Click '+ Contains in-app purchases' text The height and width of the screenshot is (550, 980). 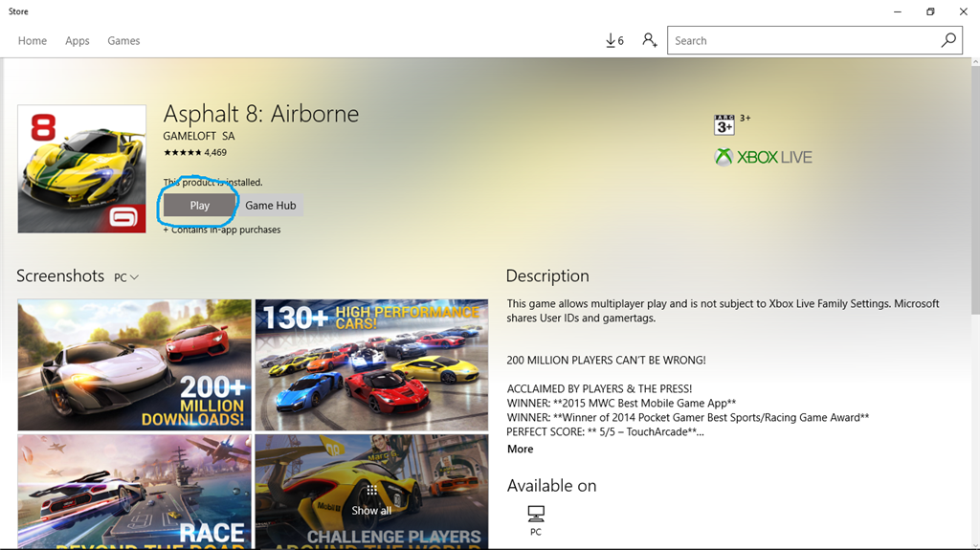(x=222, y=230)
